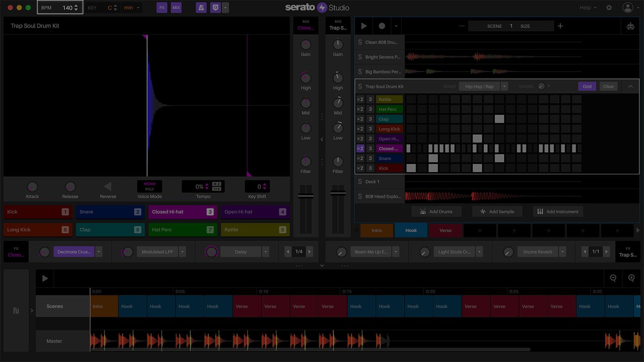Open the settings gear

click(609, 8)
